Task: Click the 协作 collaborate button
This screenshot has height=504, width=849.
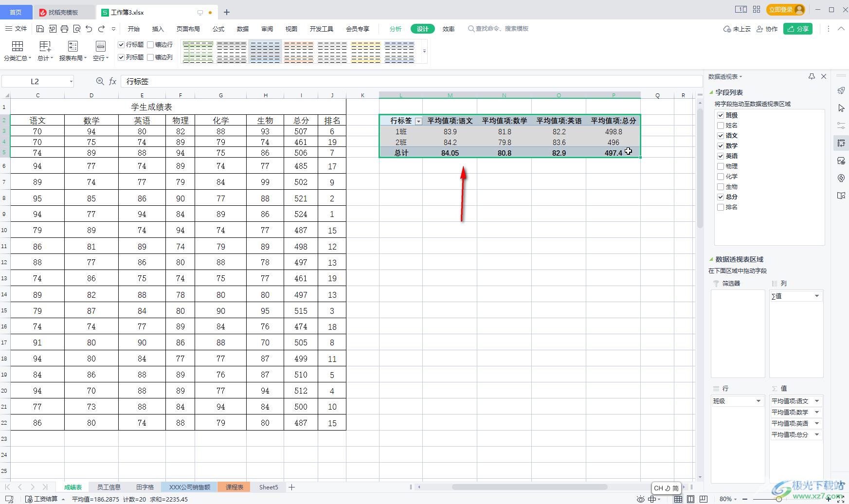Action: tap(767, 29)
